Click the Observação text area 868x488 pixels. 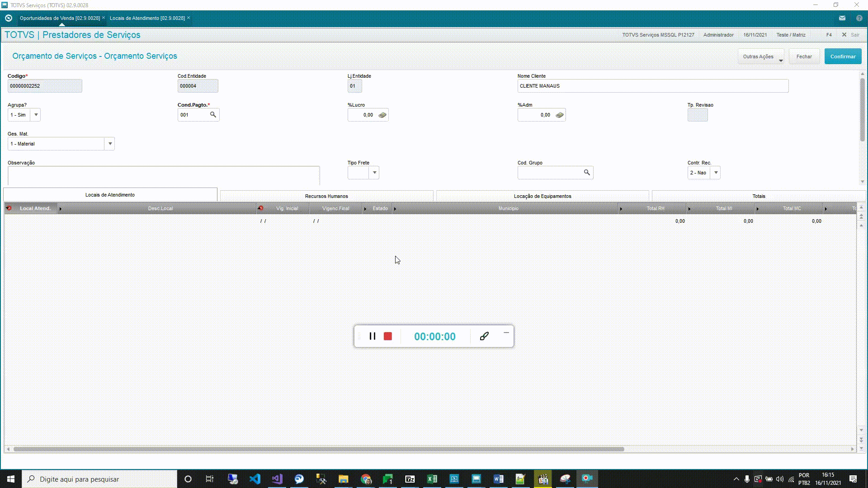click(164, 176)
